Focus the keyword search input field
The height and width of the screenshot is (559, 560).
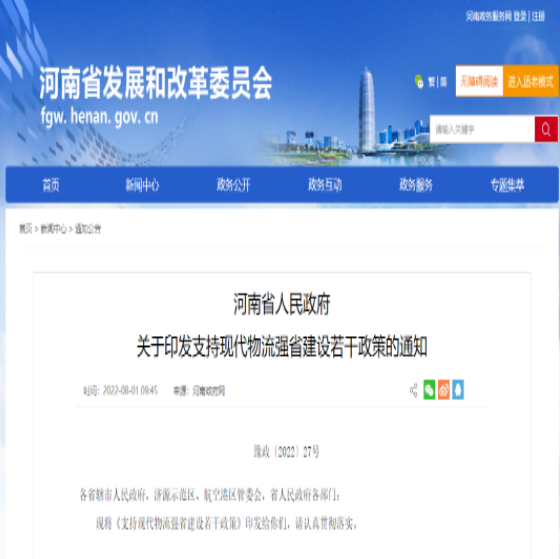[x=482, y=129]
